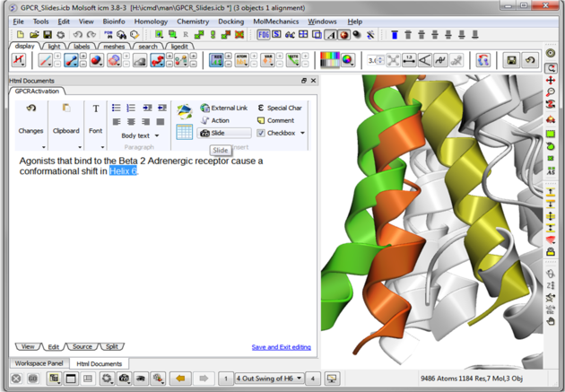Click Save and Exit editing link
Screen dimensions: 565x392
point(281,347)
